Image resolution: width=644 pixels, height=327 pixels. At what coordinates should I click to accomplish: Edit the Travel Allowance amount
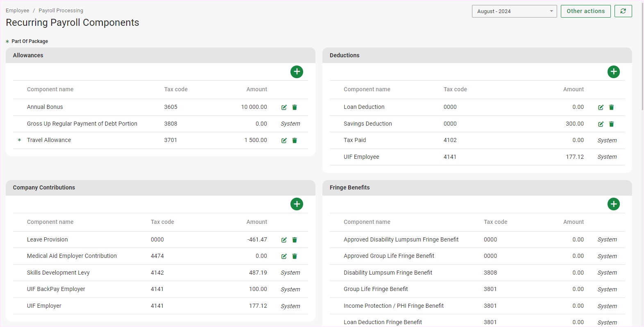coord(284,140)
